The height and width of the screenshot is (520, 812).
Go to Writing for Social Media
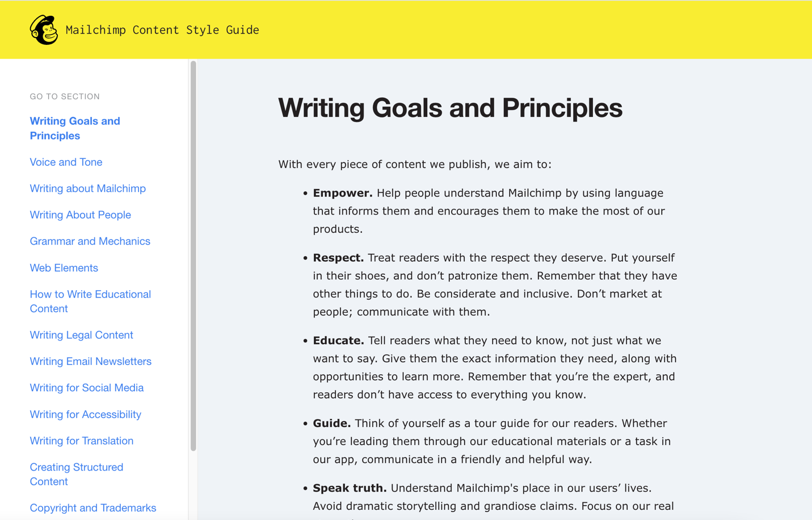tap(86, 387)
